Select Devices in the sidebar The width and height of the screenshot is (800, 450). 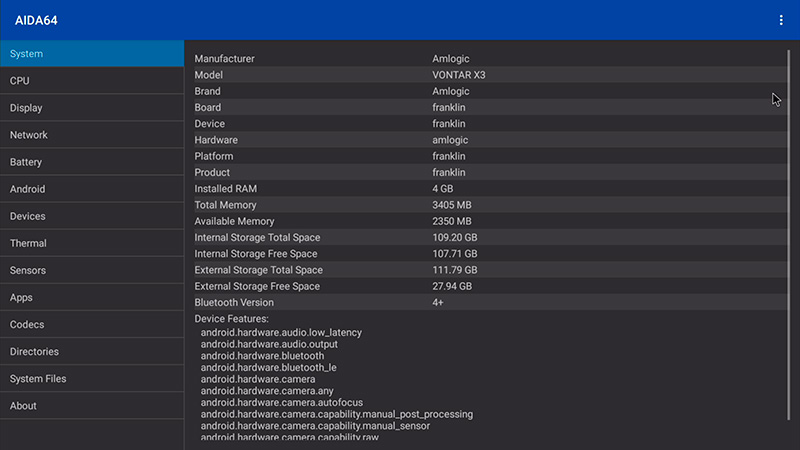pos(92,216)
